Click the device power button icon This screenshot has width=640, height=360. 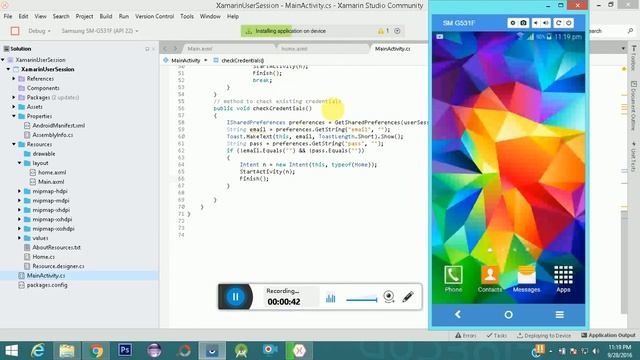(x=569, y=23)
